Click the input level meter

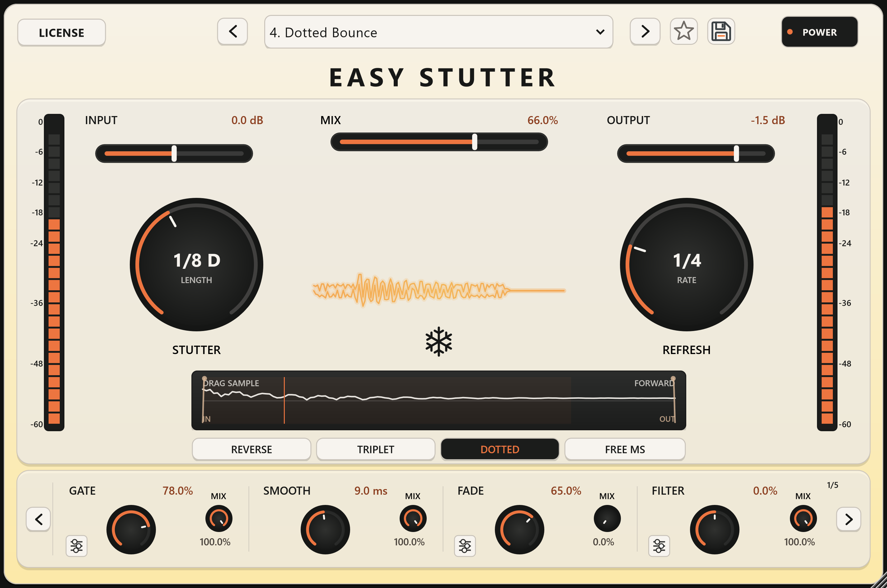pos(54,273)
